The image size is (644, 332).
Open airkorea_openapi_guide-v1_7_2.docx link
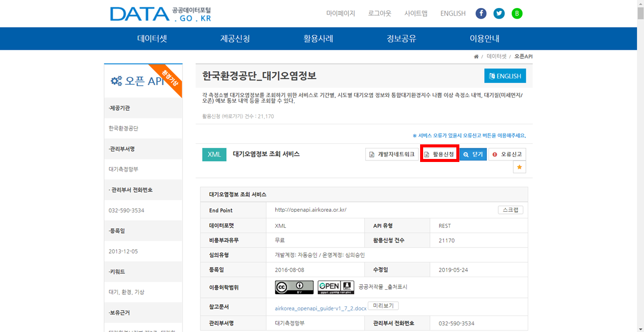tap(320, 308)
